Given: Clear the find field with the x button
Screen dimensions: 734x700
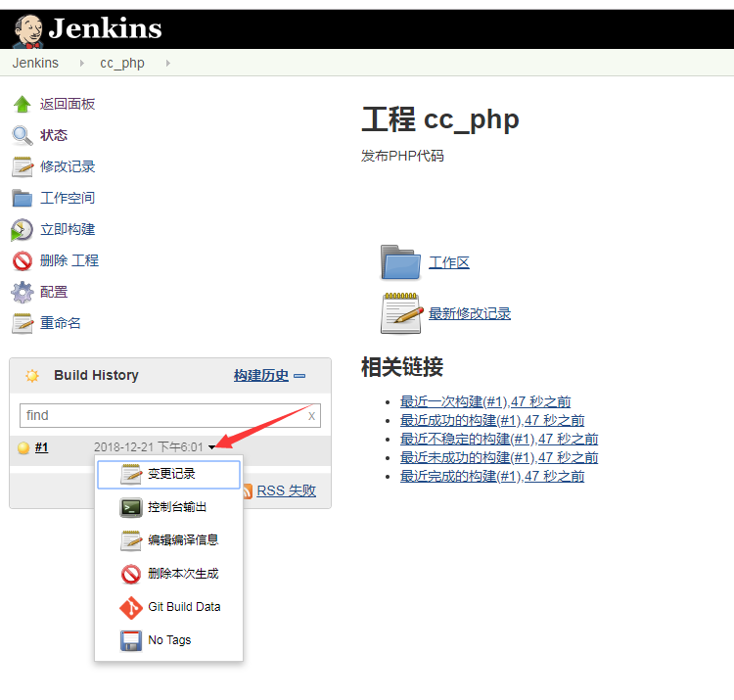Looking at the screenshot, I should coord(312,416).
